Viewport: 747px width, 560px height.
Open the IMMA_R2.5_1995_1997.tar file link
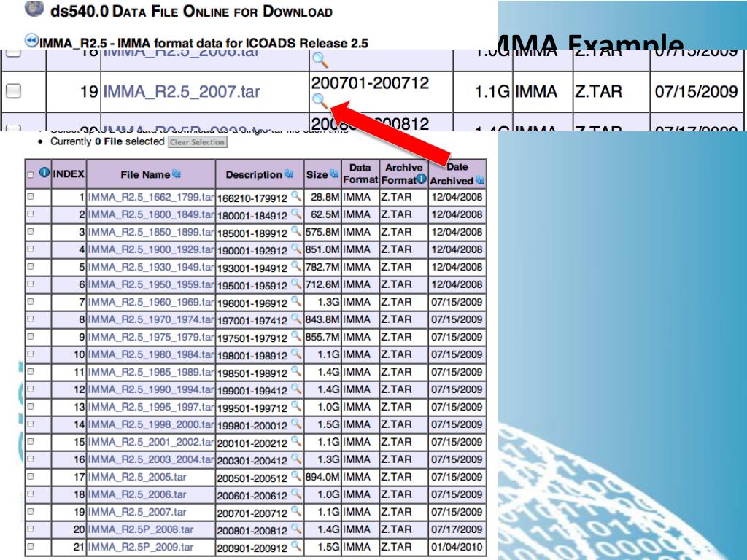[x=150, y=407]
